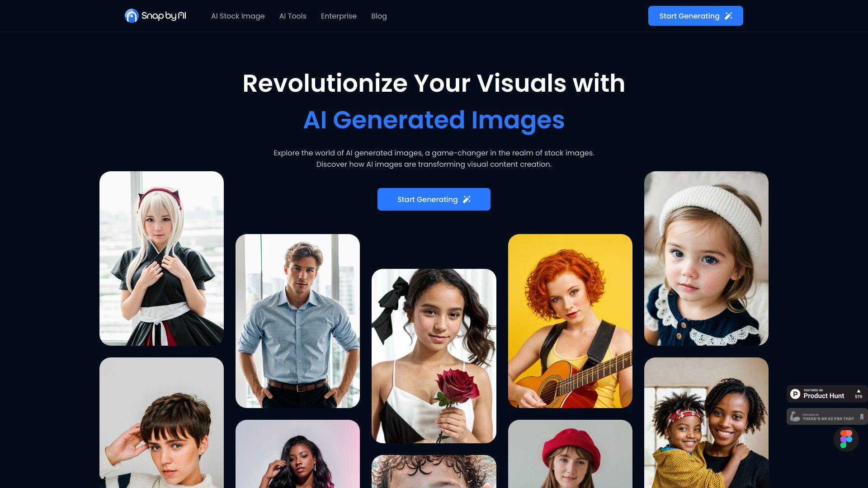Click the young child portrait thumbnail
The width and height of the screenshot is (868, 488).
click(706, 258)
